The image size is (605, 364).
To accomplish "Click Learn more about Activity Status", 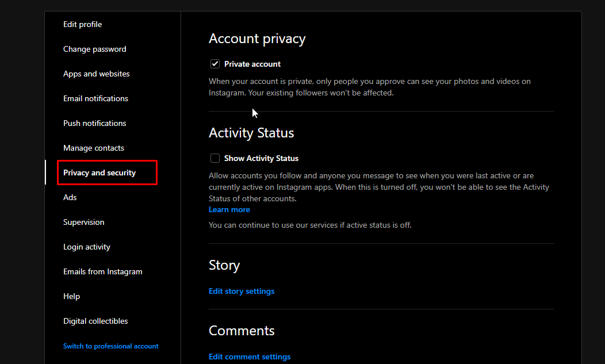I will pyautogui.click(x=229, y=210).
